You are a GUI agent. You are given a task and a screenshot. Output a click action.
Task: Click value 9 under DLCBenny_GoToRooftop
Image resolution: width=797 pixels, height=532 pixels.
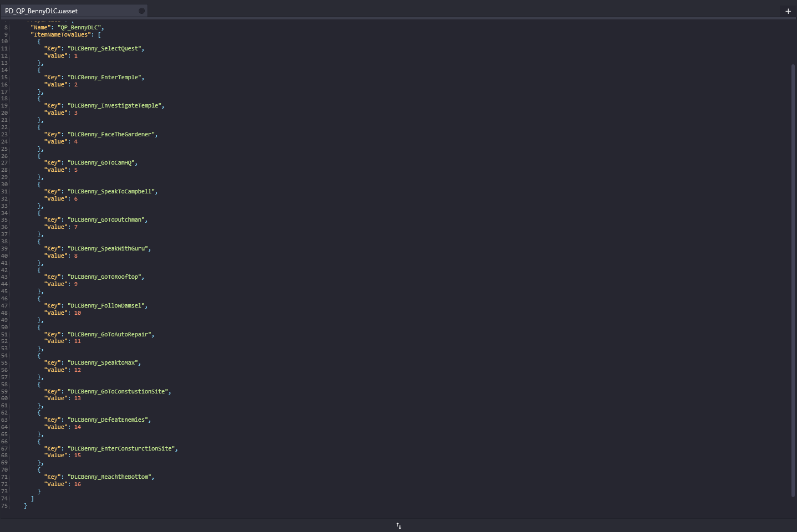pos(76,284)
